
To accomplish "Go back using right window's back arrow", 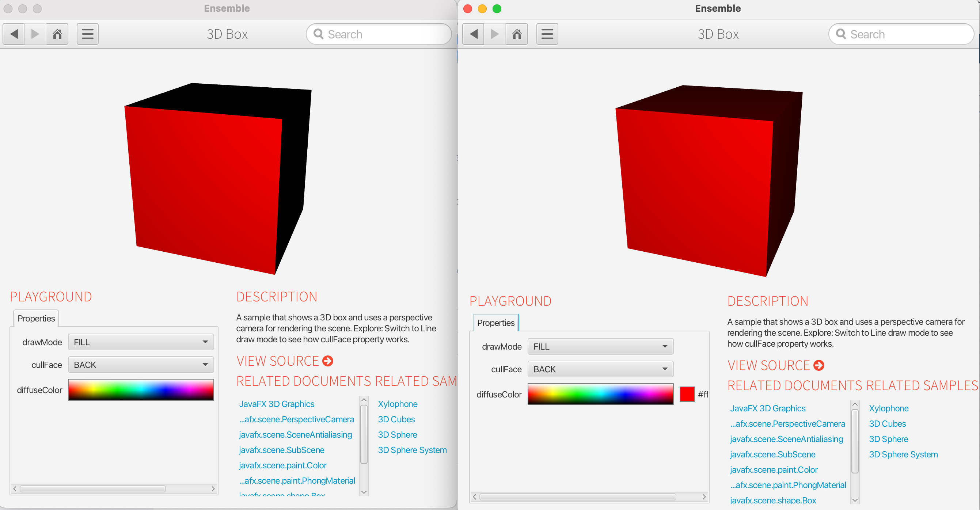I will [x=473, y=34].
